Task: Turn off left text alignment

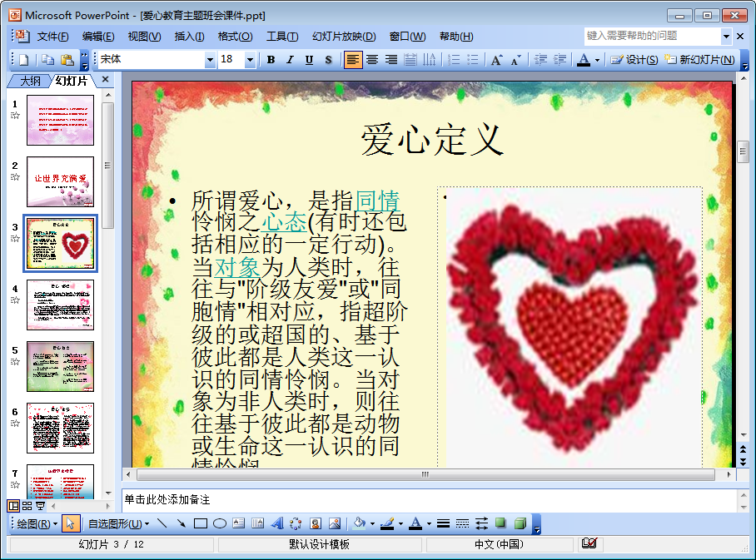Action: pyautogui.click(x=353, y=60)
